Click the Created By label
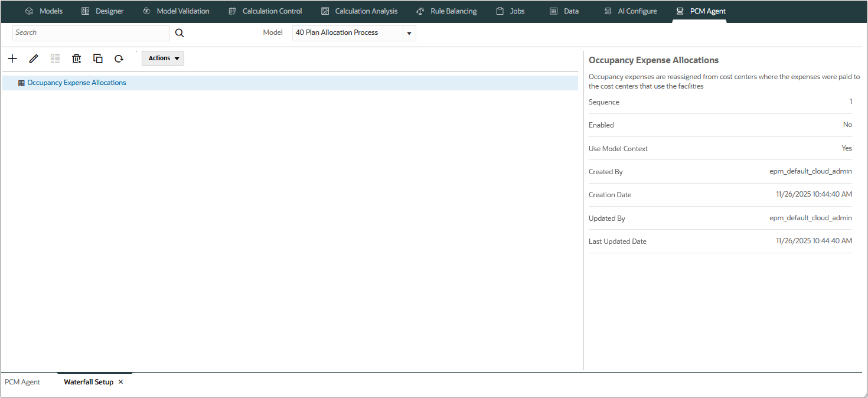This screenshot has width=868, height=398. (606, 172)
